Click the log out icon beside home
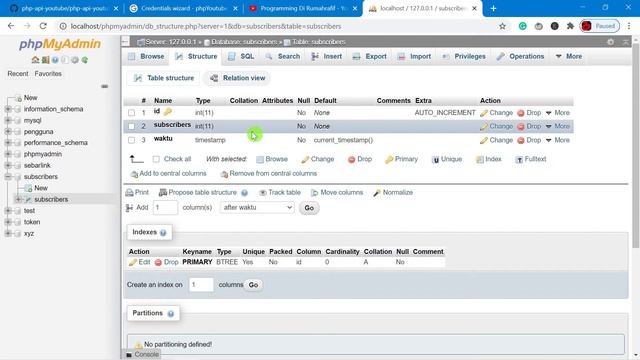Image resolution: width=640 pixels, height=360 pixels. [45, 60]
